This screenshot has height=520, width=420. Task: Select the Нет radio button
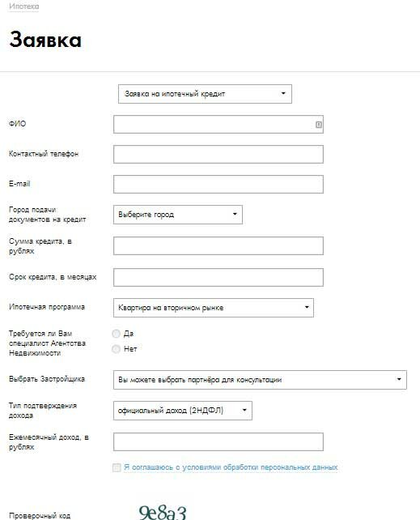pyautogui.click(x=116, y=349)
